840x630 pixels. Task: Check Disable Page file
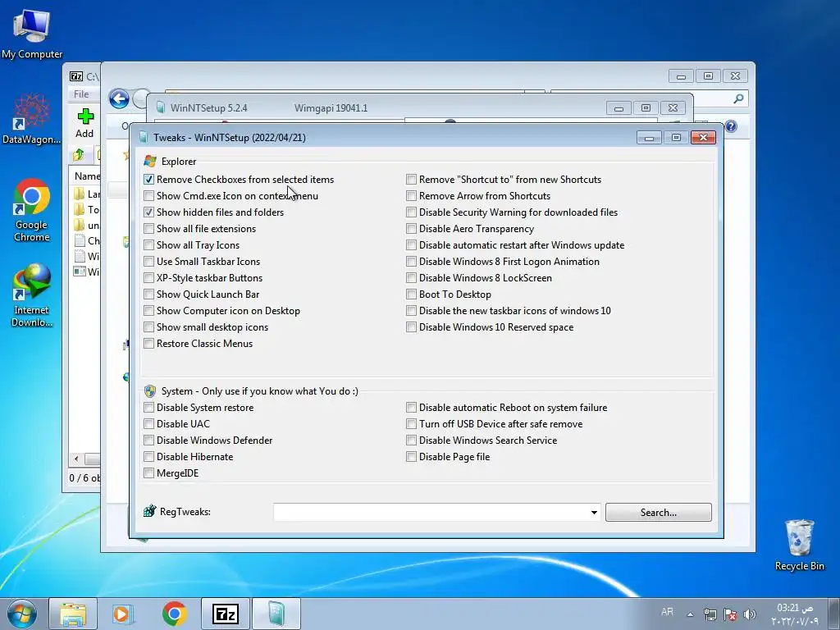(411, 457)
